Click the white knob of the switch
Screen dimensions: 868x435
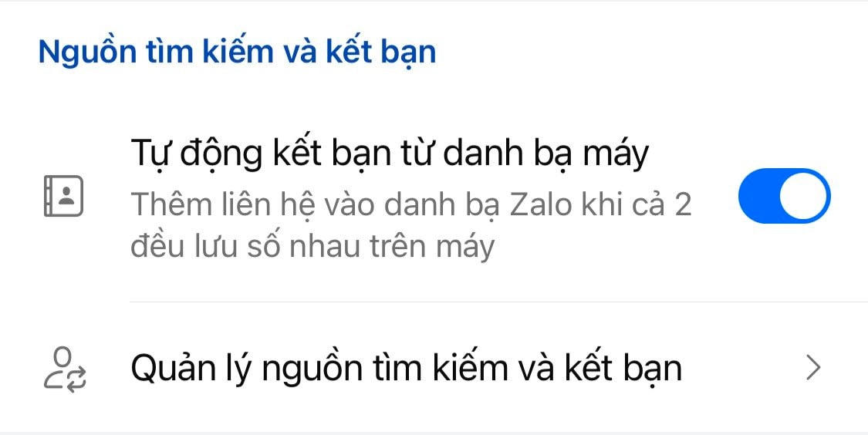804,196
